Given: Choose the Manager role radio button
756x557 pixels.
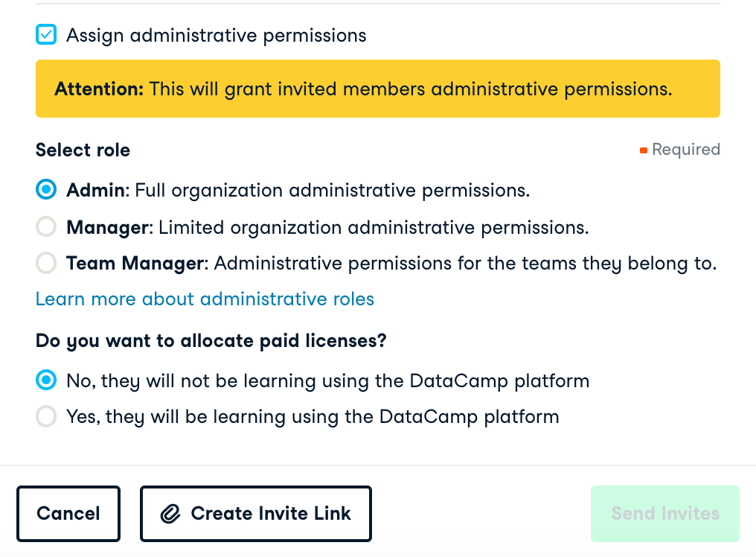Looking at the screenshot, I should 46,227.
